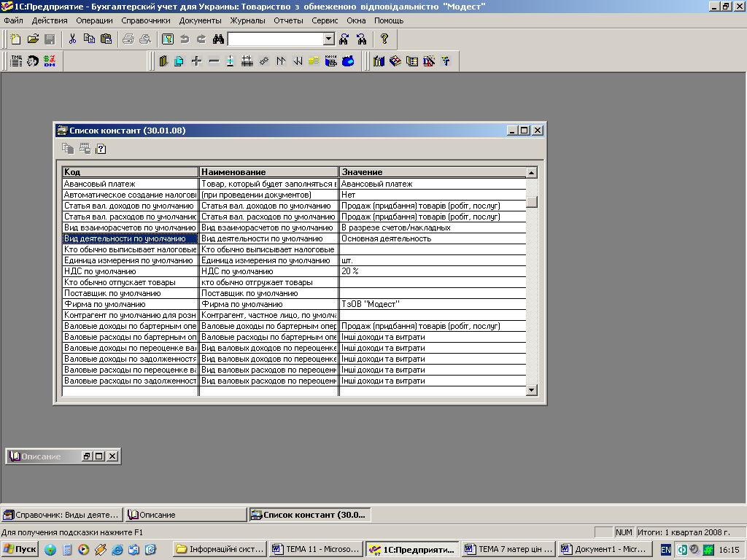Viewport: 747px width, 560px height.
Task: Open the Сервис menu
Action: pyautogui.click(x=325, y=20)
